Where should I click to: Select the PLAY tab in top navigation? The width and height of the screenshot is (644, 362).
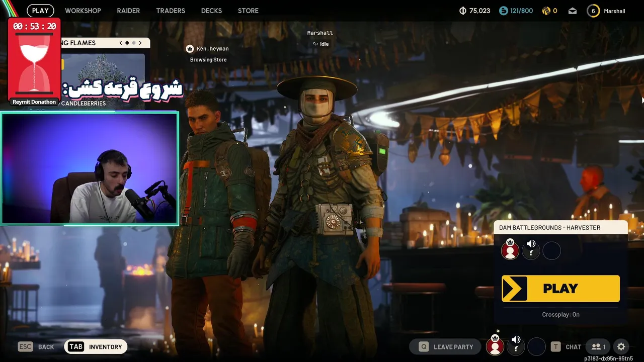(x=40, y=11)
